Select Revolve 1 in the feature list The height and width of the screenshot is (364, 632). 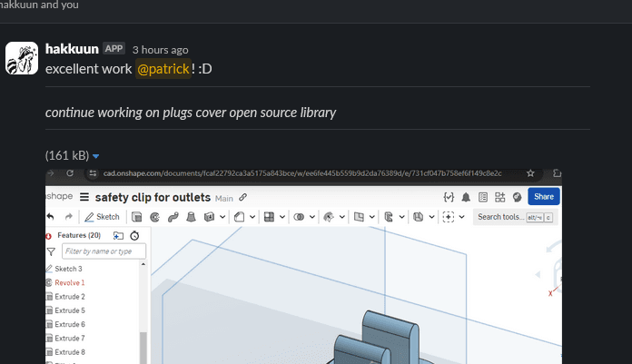[x=70, y=282]
